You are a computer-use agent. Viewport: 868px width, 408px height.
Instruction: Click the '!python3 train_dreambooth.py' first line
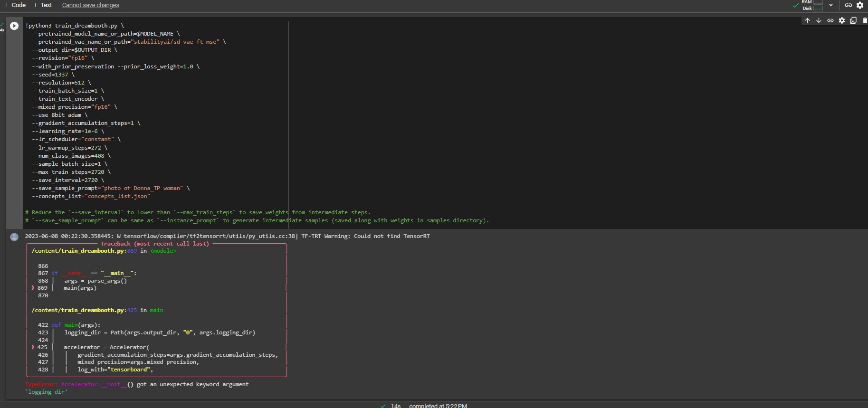(74, 26)
